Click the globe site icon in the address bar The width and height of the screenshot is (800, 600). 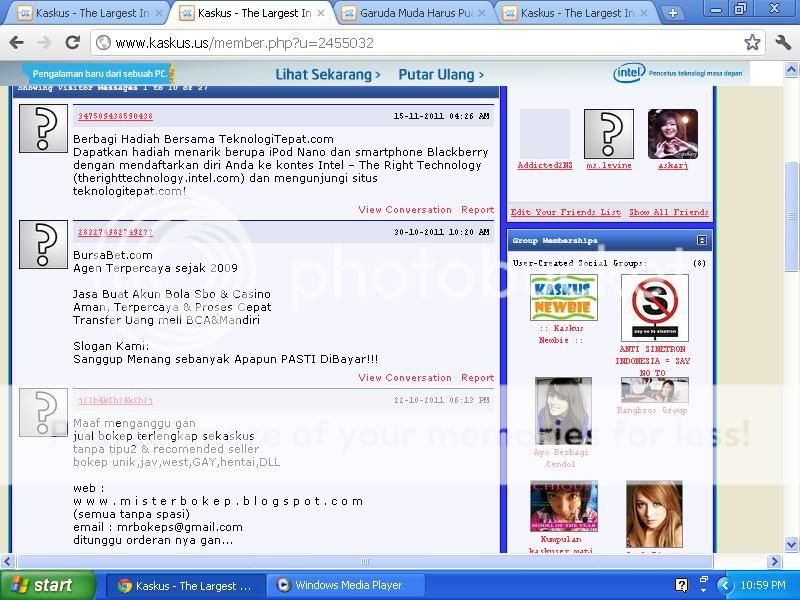click(104, 43)
